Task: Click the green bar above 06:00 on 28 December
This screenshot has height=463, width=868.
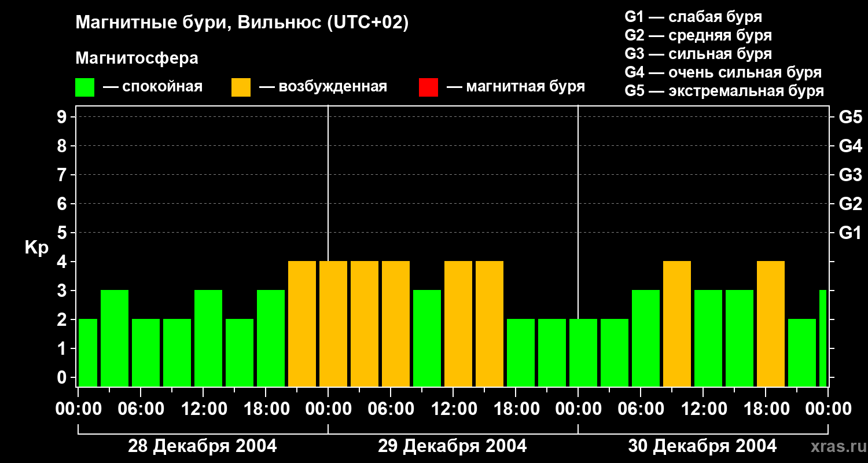Action: 146,353
